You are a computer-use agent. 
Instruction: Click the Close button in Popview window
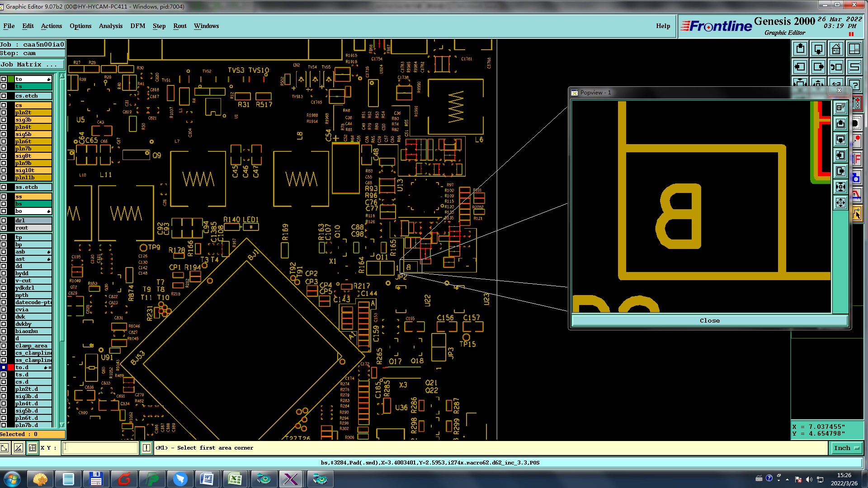[709, 320]
